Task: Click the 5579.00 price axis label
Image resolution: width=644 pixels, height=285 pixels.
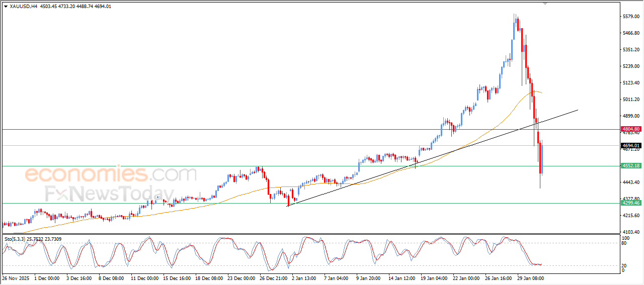Action: (629, 17)
